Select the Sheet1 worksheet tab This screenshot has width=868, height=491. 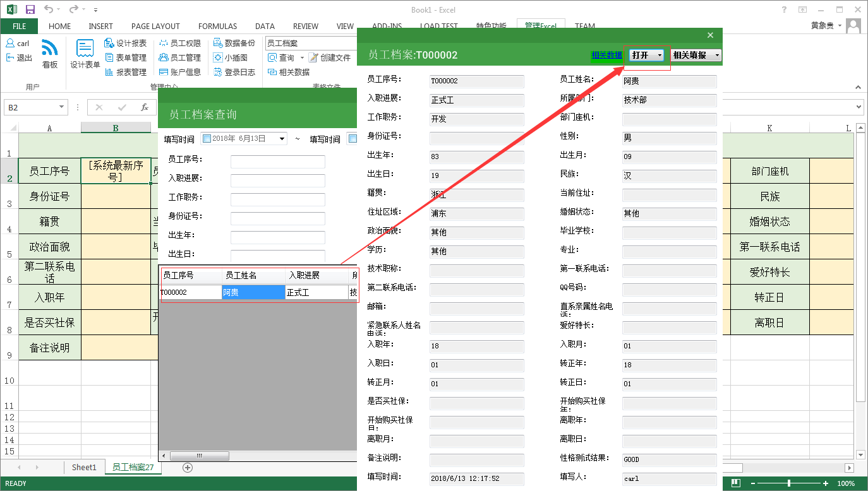84,468
